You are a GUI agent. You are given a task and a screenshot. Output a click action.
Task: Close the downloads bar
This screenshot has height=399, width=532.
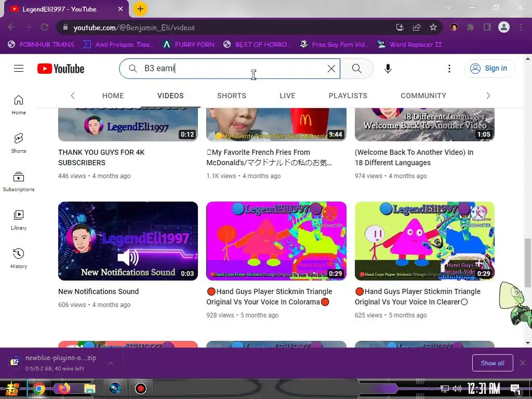523,363
